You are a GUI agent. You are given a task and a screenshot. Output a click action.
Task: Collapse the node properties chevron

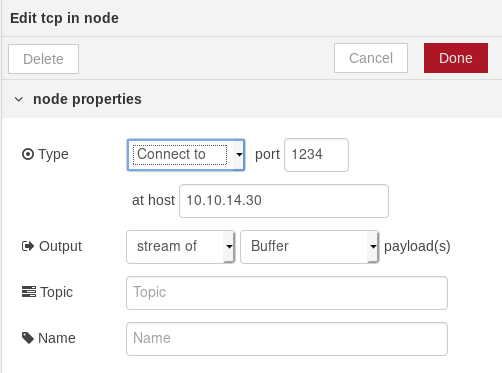point(19,99)
